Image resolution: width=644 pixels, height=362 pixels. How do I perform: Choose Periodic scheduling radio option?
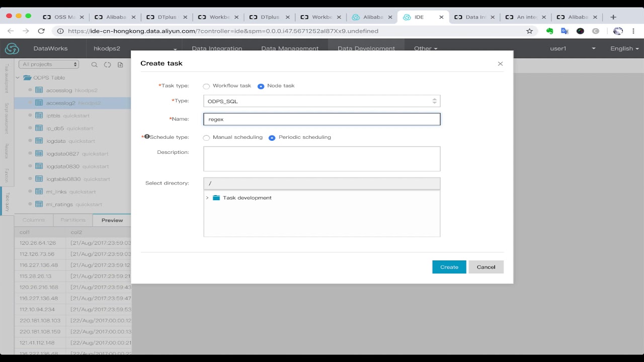[272, 138]
